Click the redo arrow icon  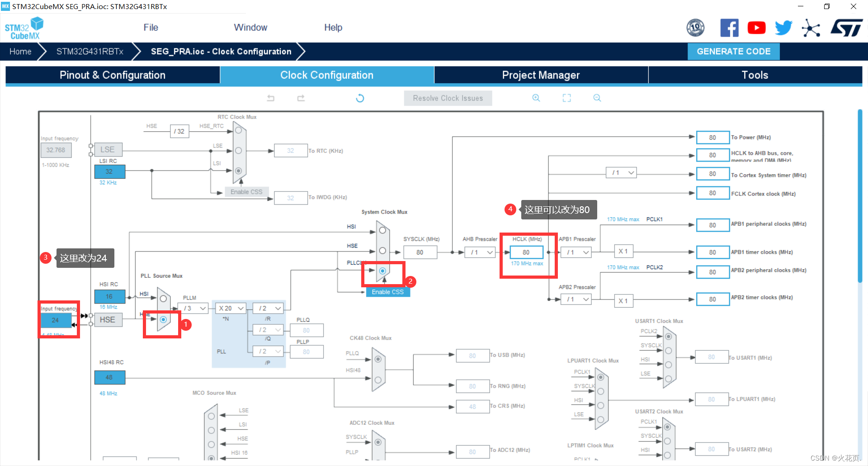click(x=301, y=98)
